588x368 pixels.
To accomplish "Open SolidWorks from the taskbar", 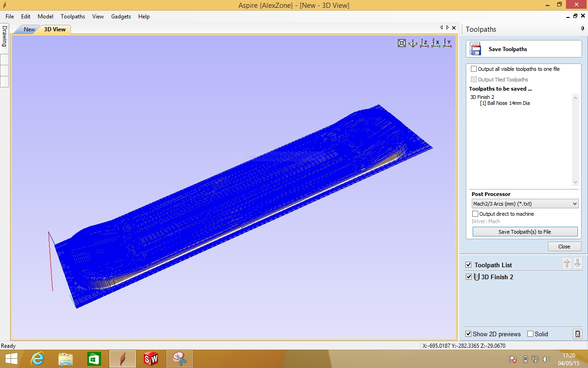I will click(151, 359).
